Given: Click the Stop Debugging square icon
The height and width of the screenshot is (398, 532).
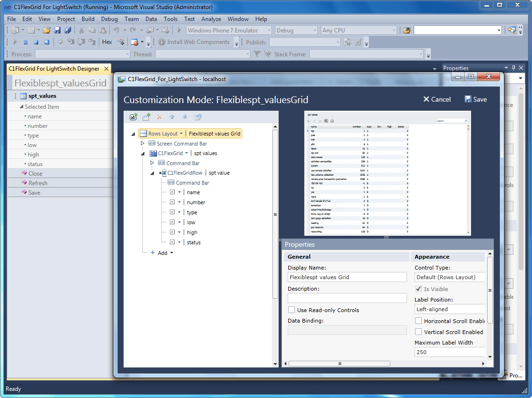Looking at the screenshot, I should [x=36, y=42].
